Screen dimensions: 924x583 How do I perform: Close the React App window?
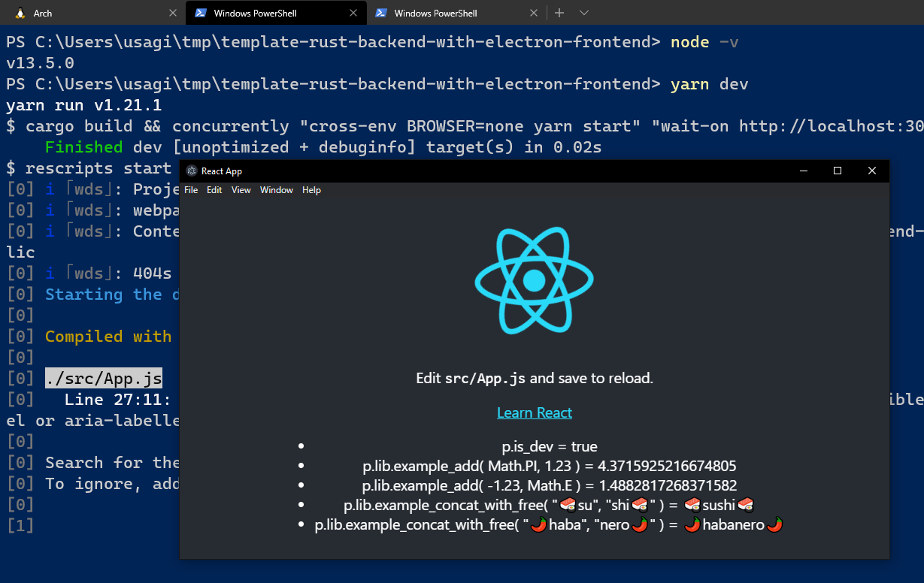(872, 171)
